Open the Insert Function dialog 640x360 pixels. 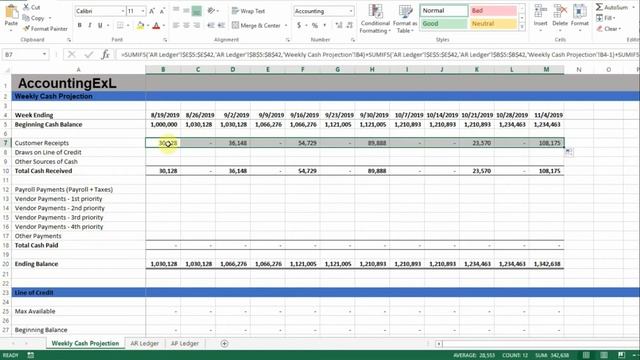[x=105, y=54]
